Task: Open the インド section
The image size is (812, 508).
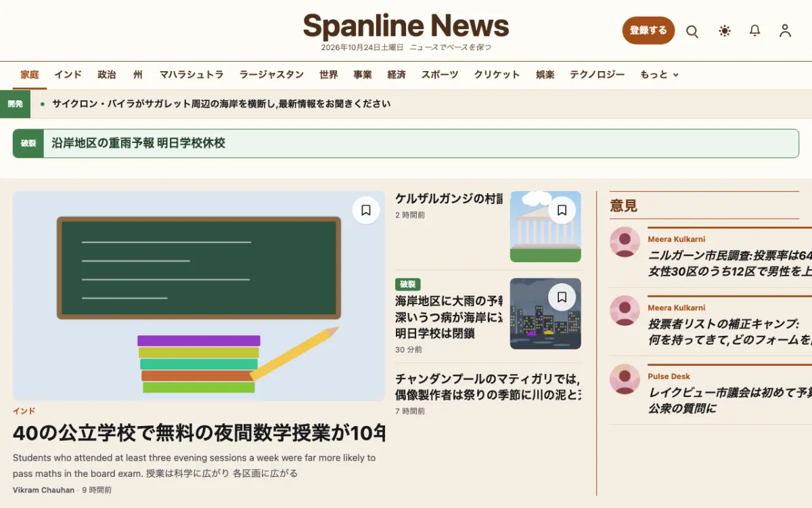Action: pyautogui.click(x=68, y=75)
